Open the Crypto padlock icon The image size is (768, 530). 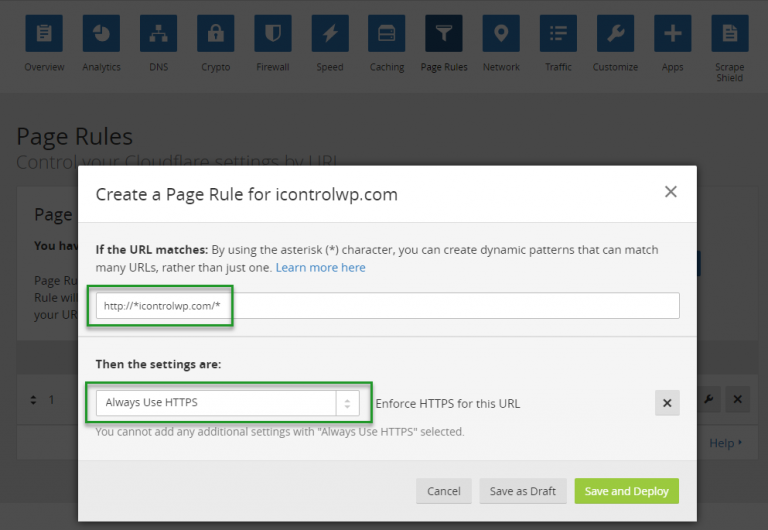pyautogui.click(x=216, y=33)
